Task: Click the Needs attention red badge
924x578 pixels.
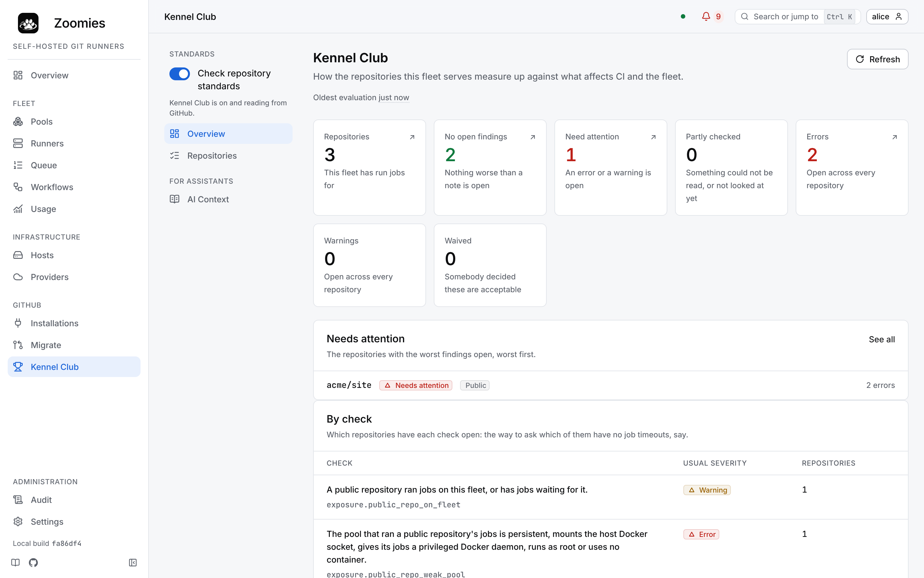Action: pyautogui.click(x=415, y=385)
